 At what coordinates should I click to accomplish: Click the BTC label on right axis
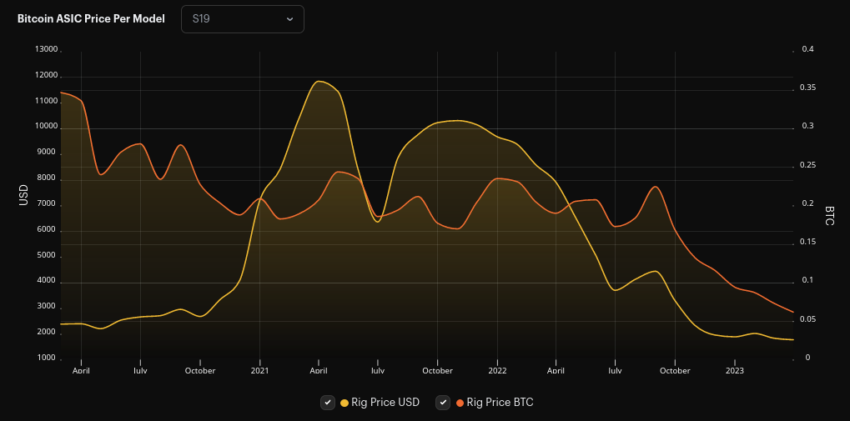(829, 215)
